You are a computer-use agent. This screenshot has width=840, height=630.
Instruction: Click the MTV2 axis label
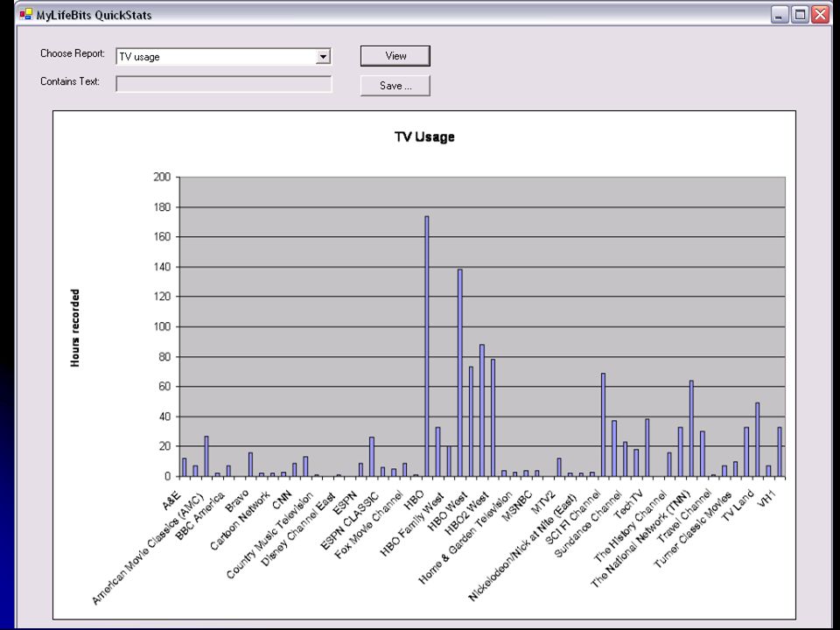click(543, 503)
